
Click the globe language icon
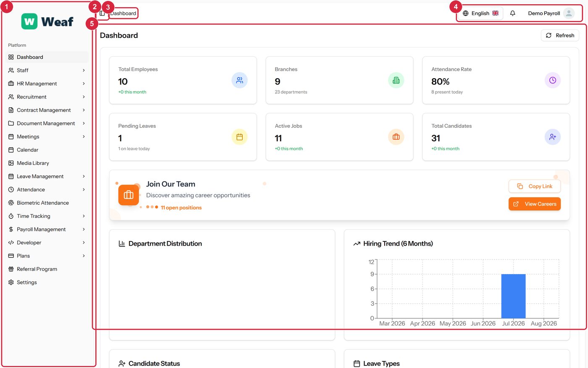point(465,13)
